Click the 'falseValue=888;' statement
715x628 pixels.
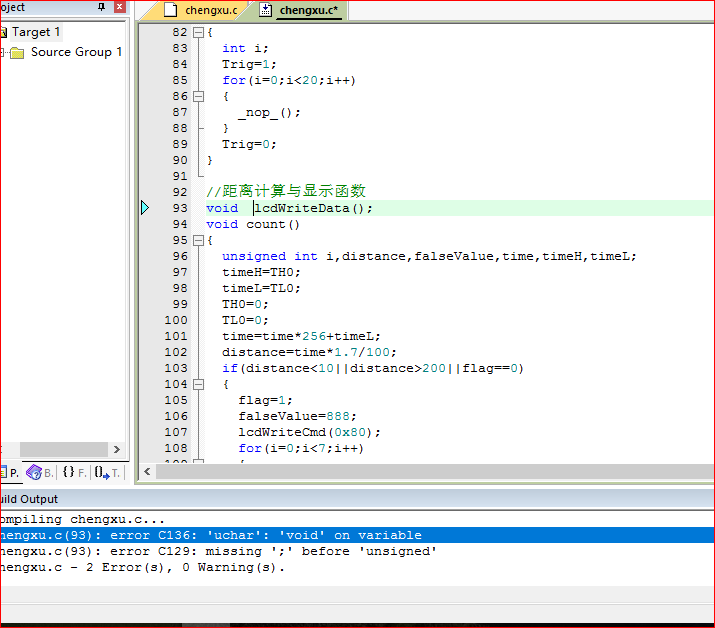pos(297,416)
